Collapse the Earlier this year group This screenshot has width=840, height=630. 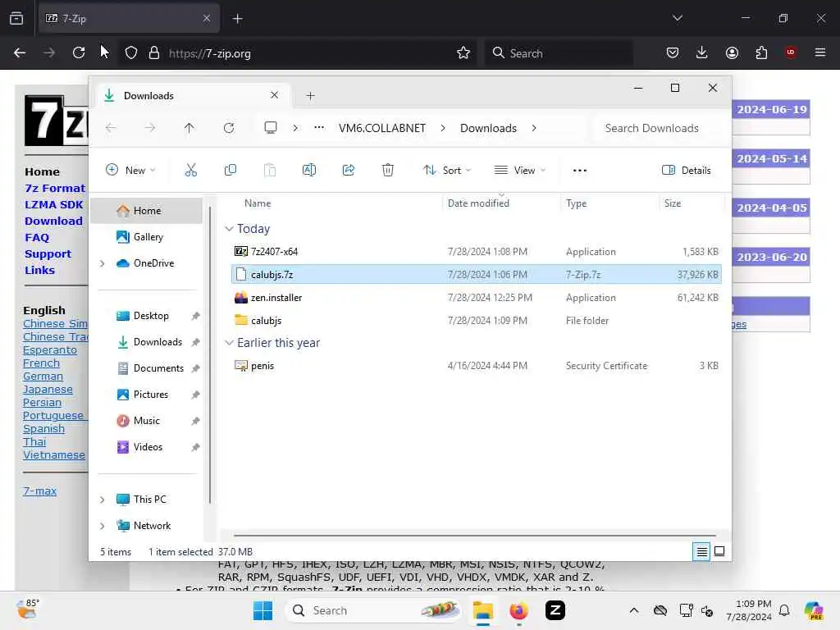pos(229,343)
